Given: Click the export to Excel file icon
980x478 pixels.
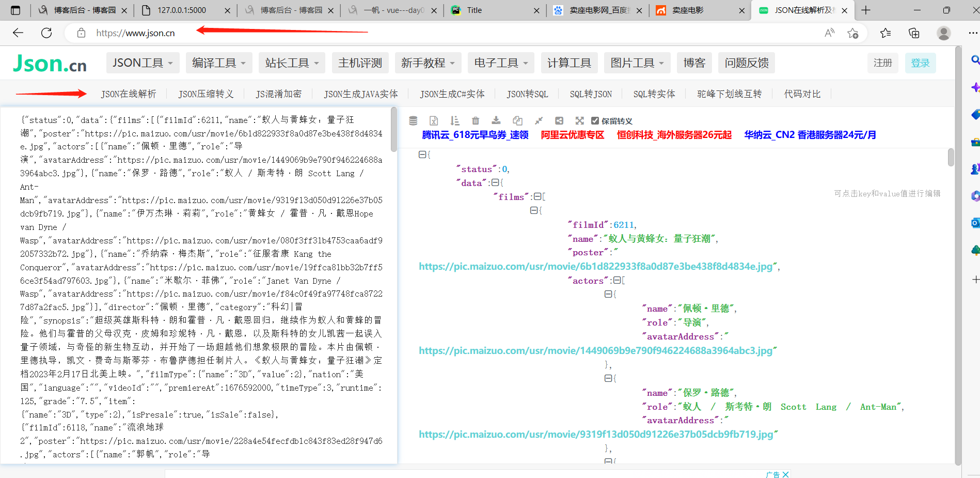Looking at the screenshot, I should 434,120.
